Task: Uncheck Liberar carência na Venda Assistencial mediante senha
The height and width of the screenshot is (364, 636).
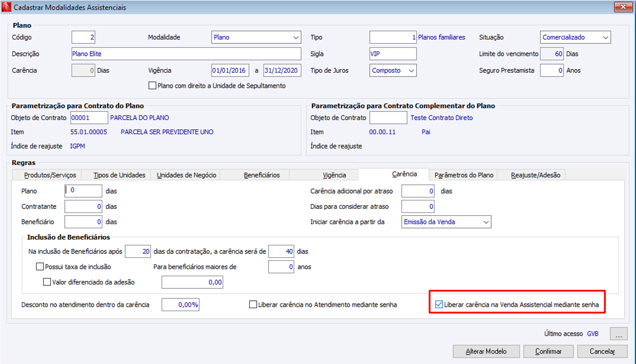Action: pos(439,305)
